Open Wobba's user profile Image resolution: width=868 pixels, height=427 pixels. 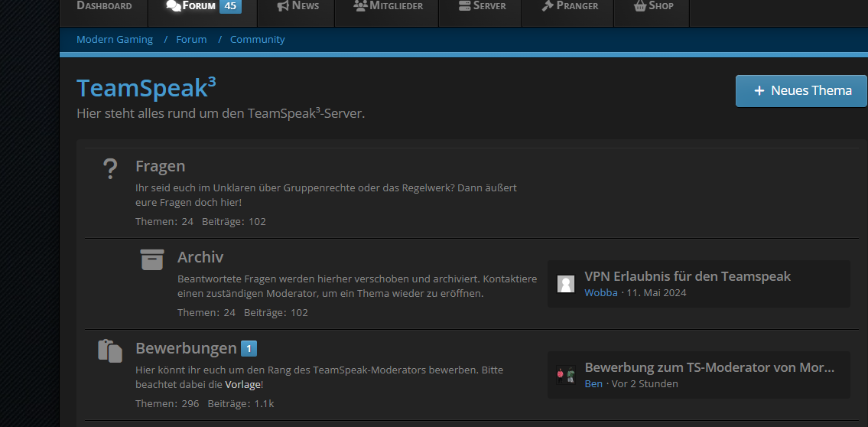pos(601,293)
